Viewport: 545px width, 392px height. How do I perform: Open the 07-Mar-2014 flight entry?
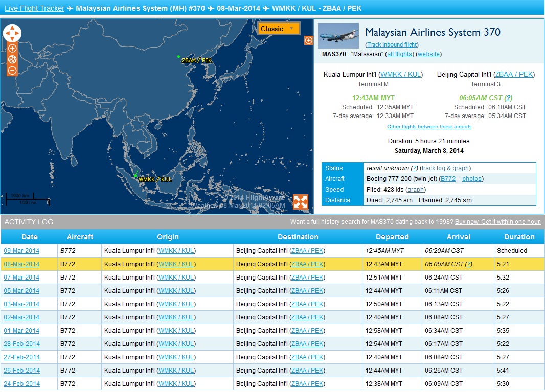click(x=21, y=278)
